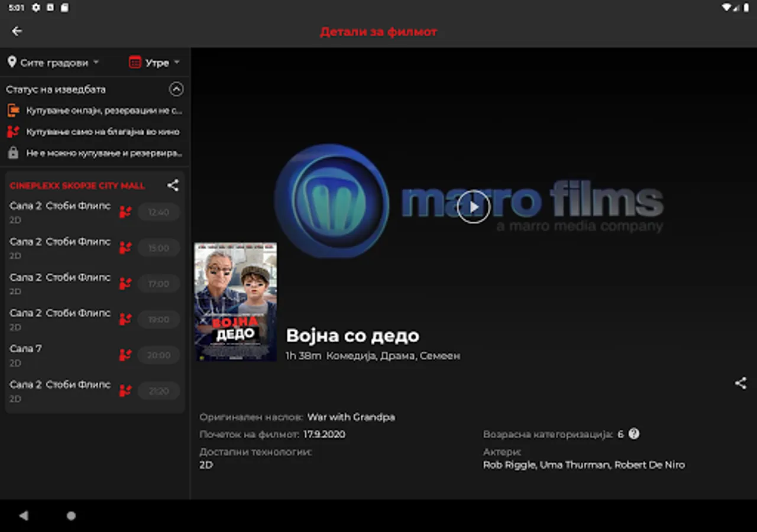Share the movie using the right share icon
Screen dimensions: 757x532
740,383
